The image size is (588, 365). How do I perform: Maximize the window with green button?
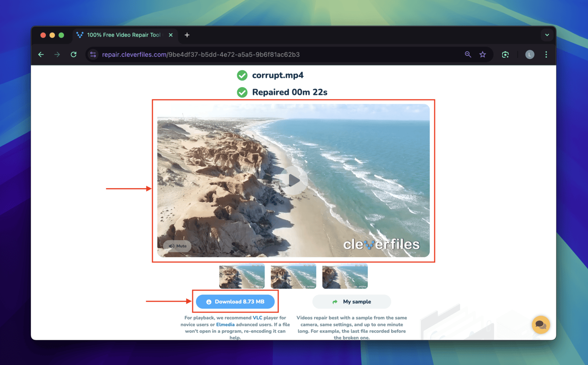(x=61, y=35)
